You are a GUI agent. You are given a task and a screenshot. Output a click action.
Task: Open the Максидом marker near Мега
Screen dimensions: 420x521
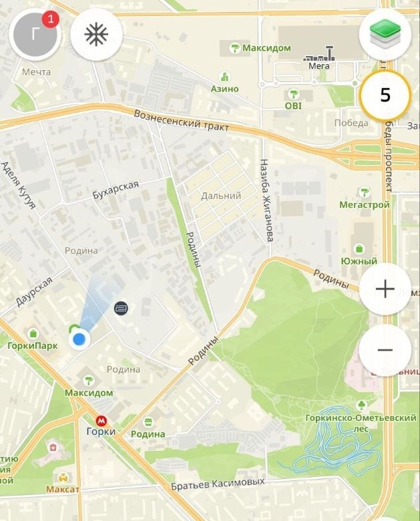point(235,49)
